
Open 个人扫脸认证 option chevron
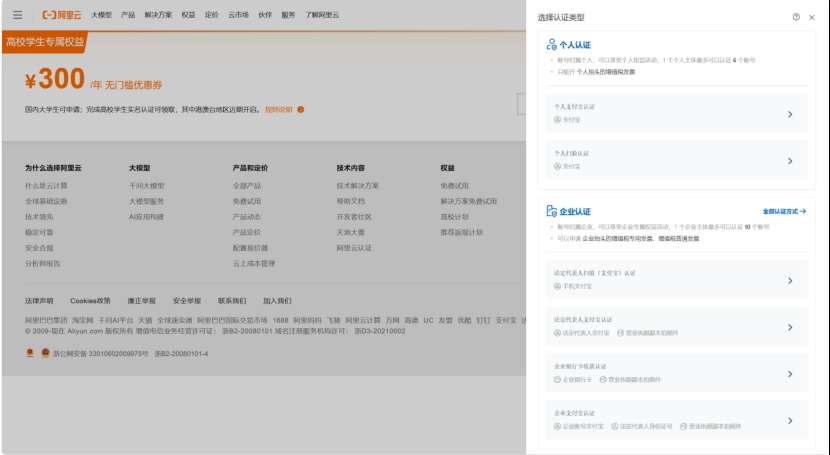[x=790, y=161]
